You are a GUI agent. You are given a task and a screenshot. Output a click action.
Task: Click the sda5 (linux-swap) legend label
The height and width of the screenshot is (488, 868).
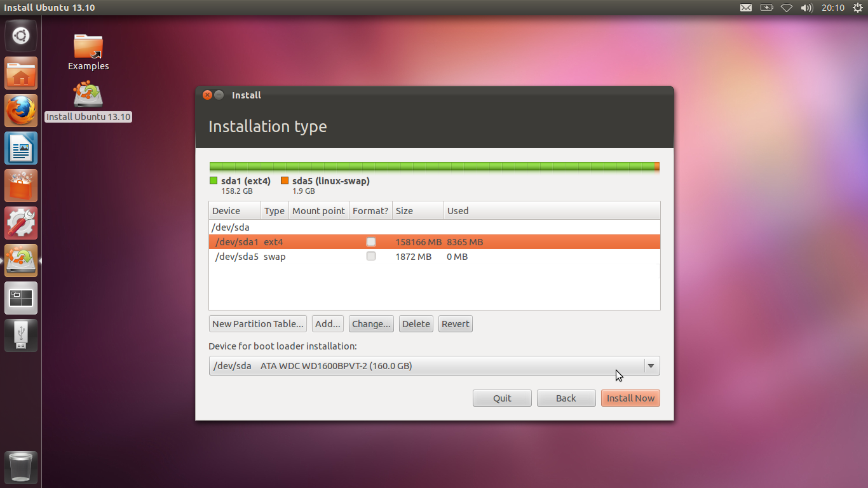click(x=331, y=181)
